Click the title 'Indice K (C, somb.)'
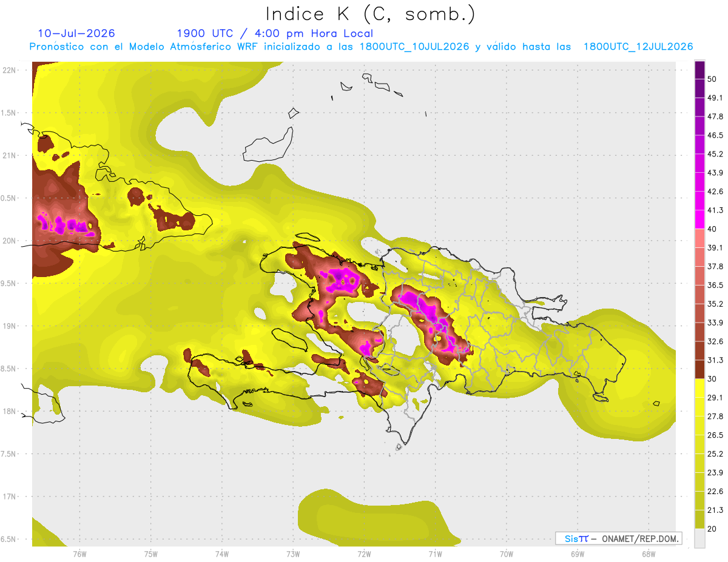728x562 pixels. pos(371,14)
